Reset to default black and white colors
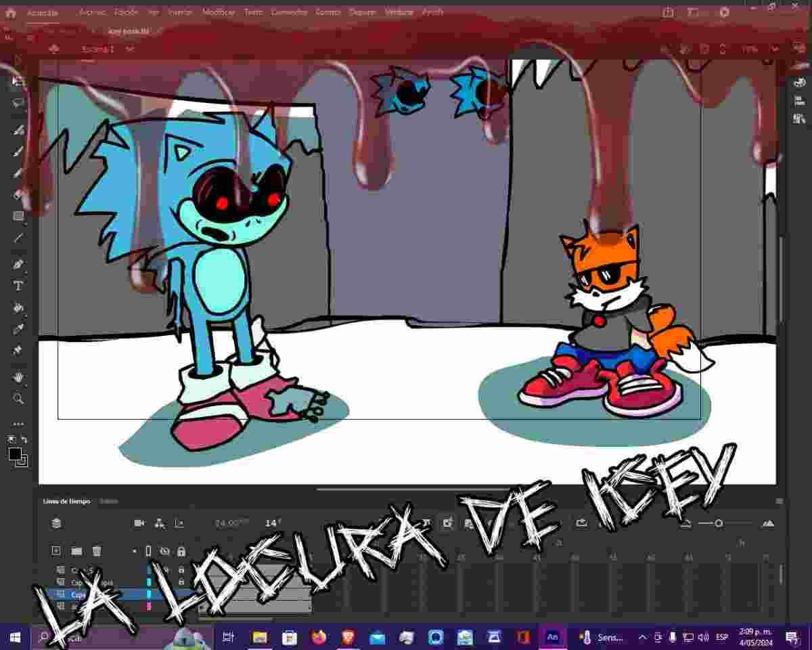Viewport: 812px width, 650px height. click(x=12, y=439)
